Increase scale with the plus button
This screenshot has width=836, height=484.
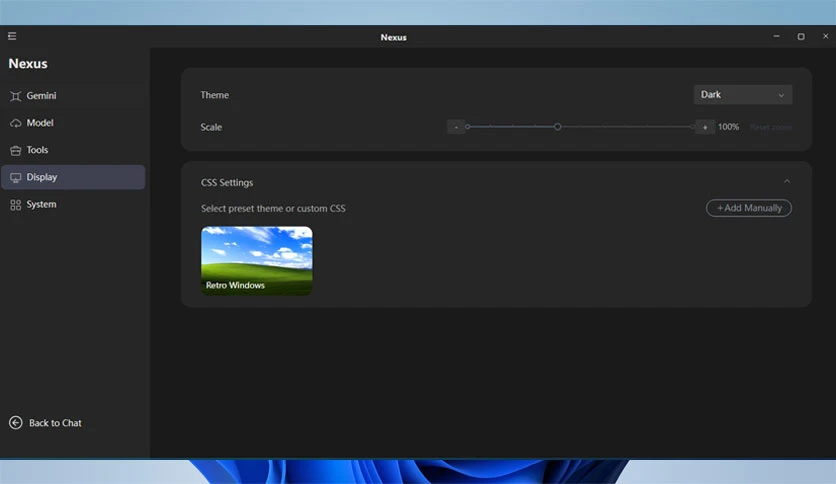tap(705, 127)
